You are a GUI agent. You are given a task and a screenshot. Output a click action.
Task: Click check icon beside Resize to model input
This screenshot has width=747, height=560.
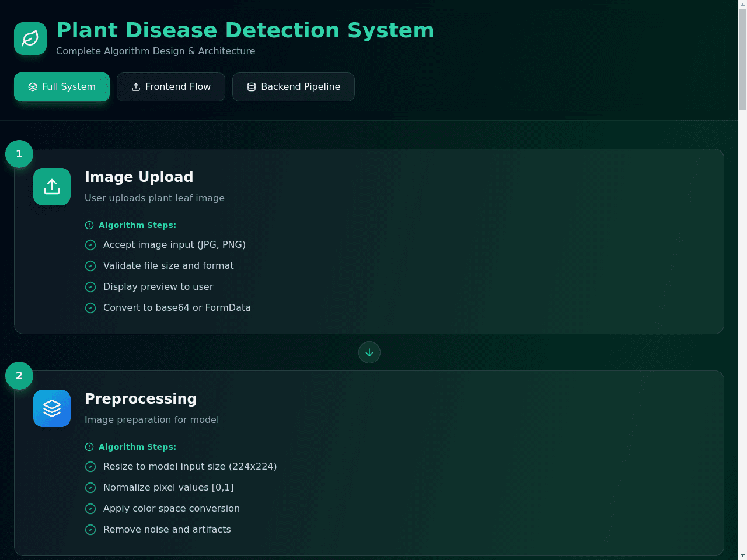pyautogui.click(x=90, y=467)
